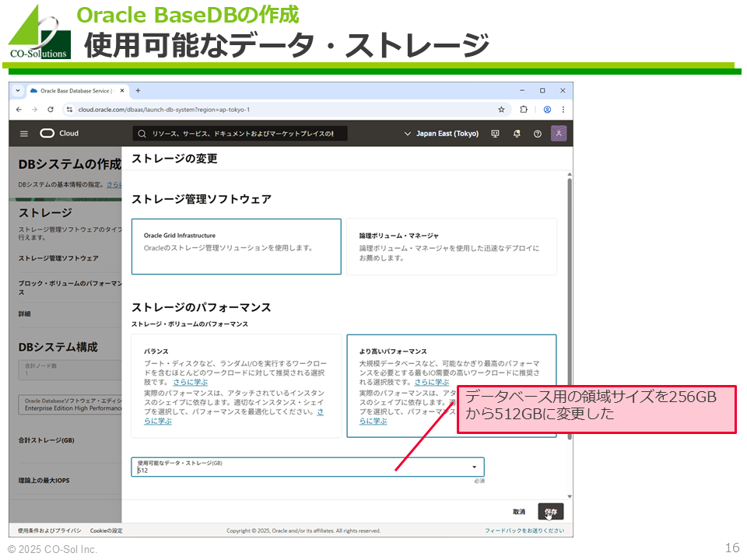
Task: Open browser extensions puzzle icon
Action: coord(524,110)
